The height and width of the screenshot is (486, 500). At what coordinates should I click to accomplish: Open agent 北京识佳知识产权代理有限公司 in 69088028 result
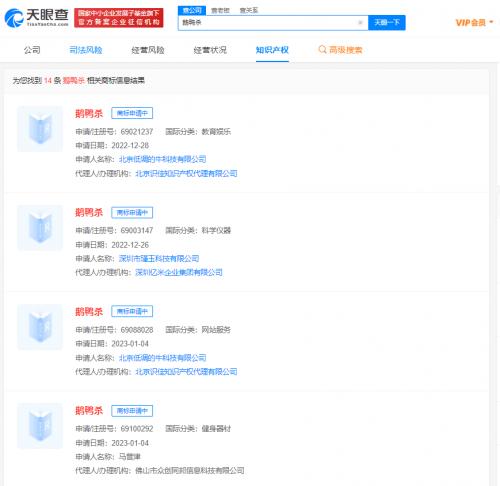(x=186, y=372)
